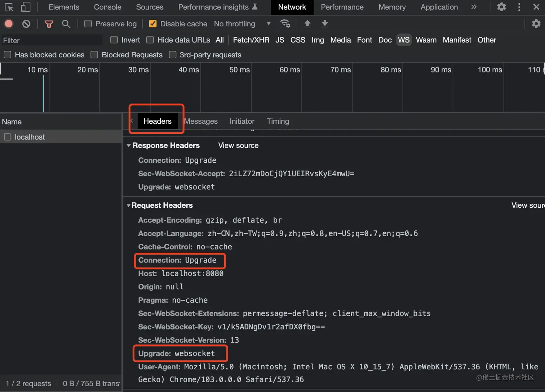545x392 pixels.
Task: Filter requests by Media
Action: click(x=340, y=40)
